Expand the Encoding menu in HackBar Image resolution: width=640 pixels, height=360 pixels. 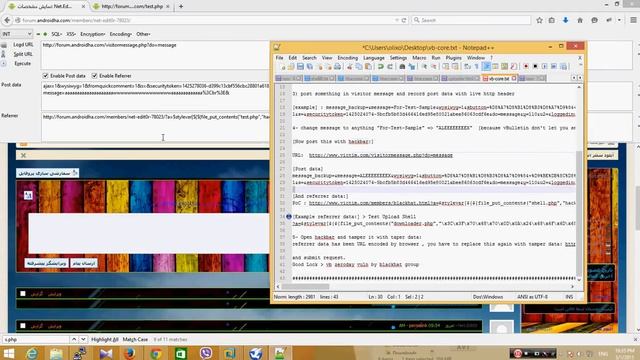[120, 34]
